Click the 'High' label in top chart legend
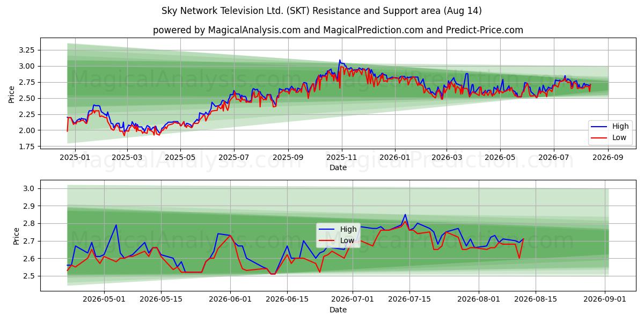 click(620, 127)
